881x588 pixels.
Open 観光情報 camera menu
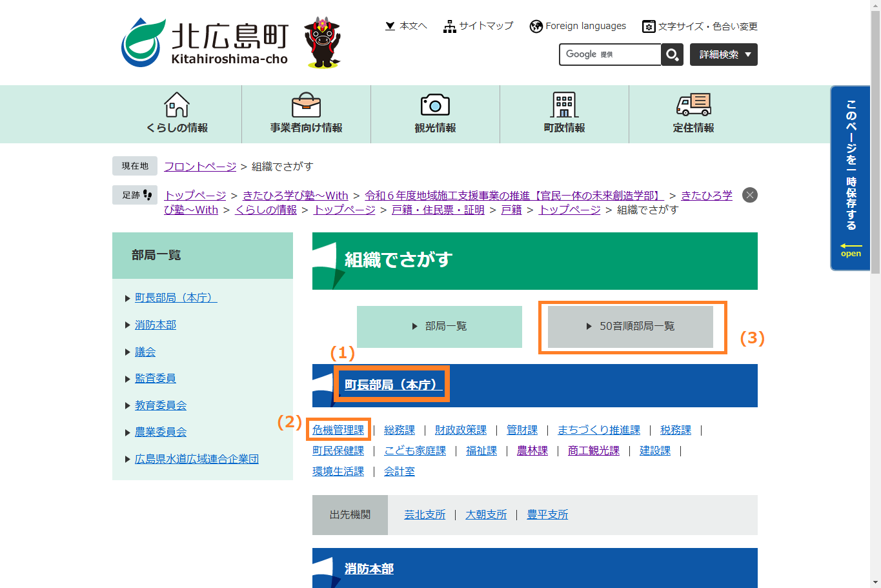click(x=436, y=114)
